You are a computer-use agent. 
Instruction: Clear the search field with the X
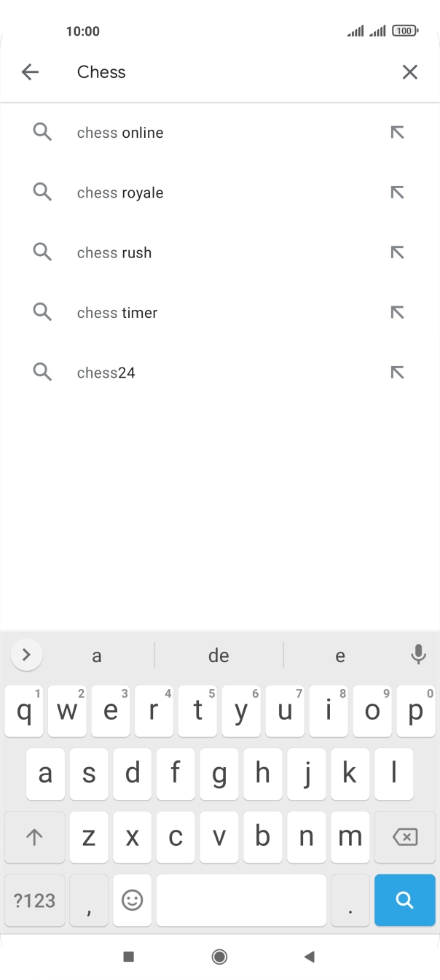coord(409,71)
